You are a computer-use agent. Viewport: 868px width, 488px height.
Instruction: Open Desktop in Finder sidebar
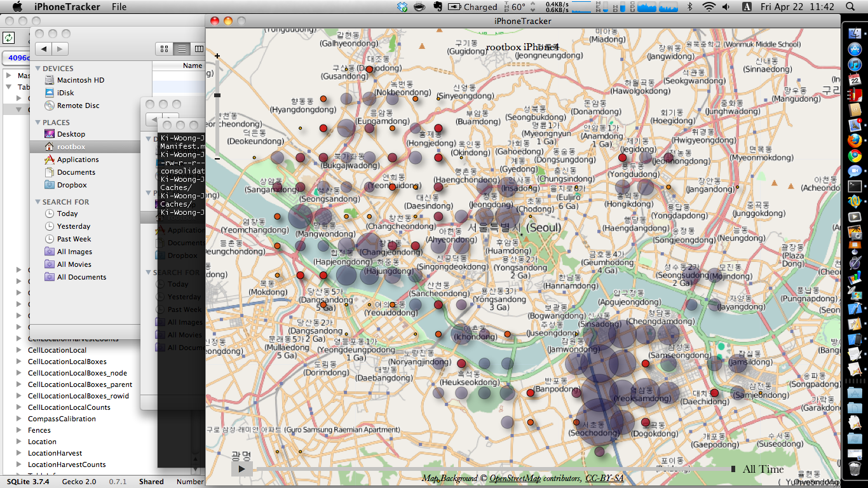pos(64,134)
